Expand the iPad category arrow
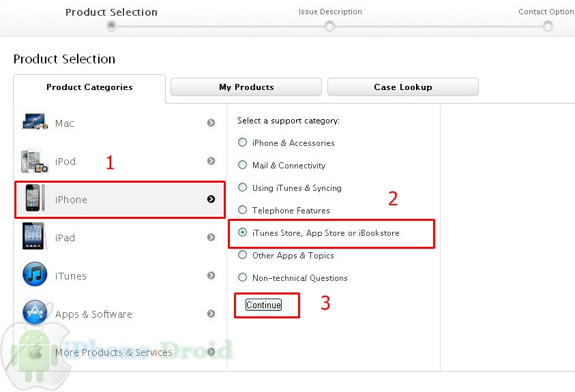The height and width of the screenshot is (392, 575). [x=211, y=237]
